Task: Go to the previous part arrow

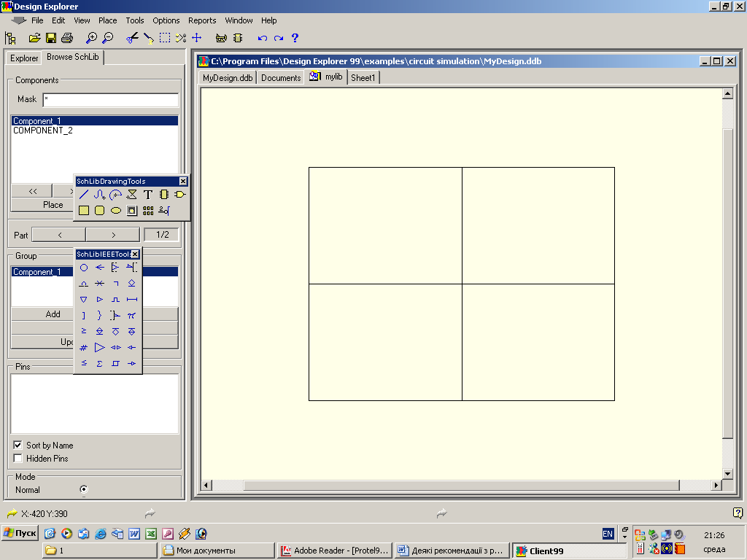Action: [x=59, y=235]
